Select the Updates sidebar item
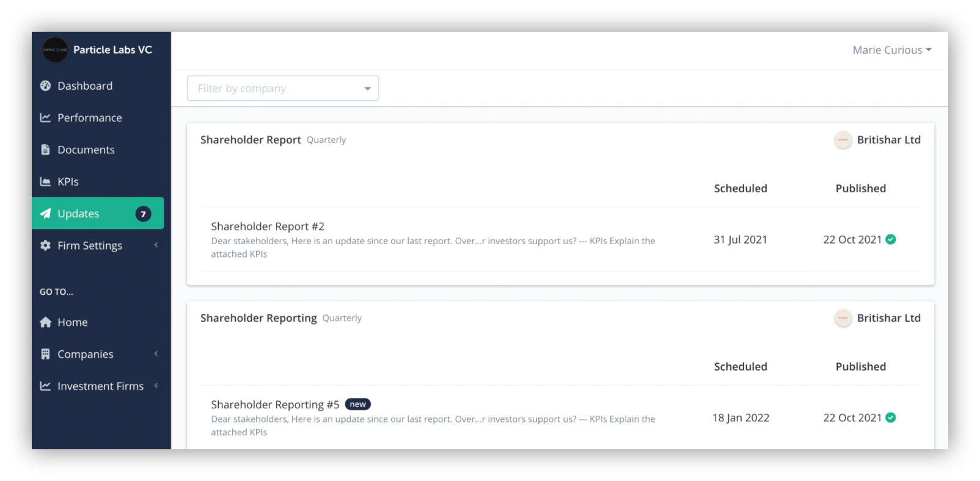This screenshot has height=481, width=980. point(98,213)
